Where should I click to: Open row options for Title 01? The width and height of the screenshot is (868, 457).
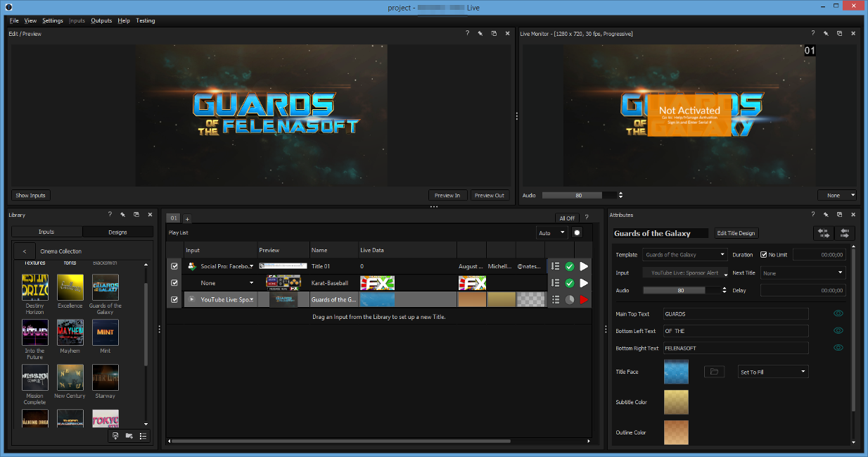click(556, 266)
